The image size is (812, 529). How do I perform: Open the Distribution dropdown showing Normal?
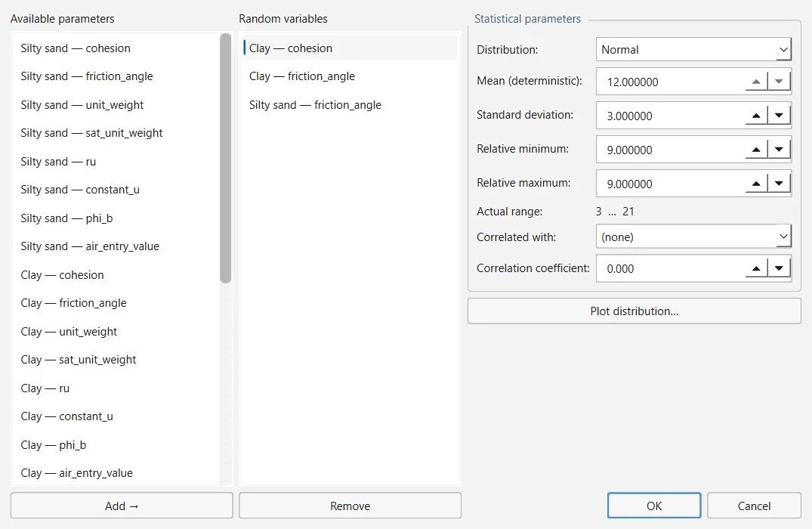point(693,50)
